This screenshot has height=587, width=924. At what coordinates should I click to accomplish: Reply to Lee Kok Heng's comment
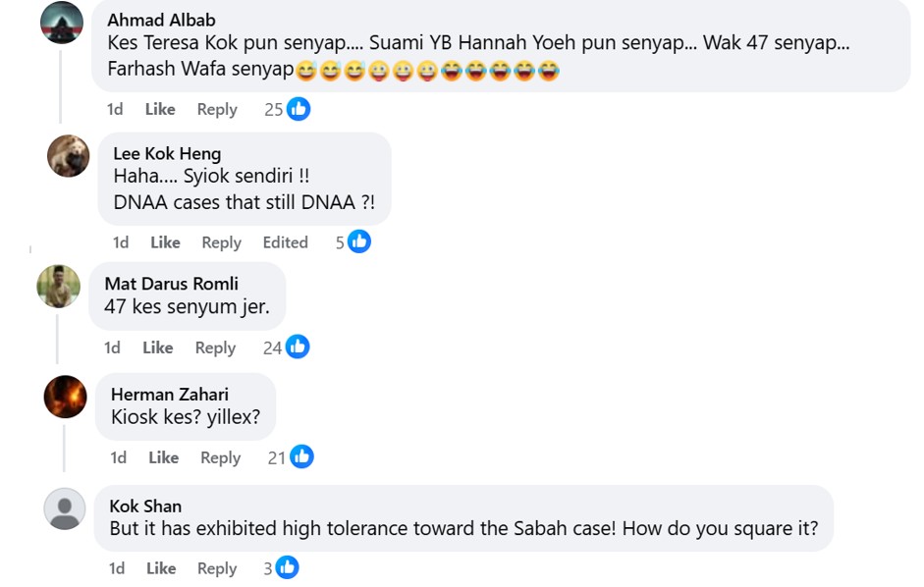pyautogui.click(x=221, y=242)
